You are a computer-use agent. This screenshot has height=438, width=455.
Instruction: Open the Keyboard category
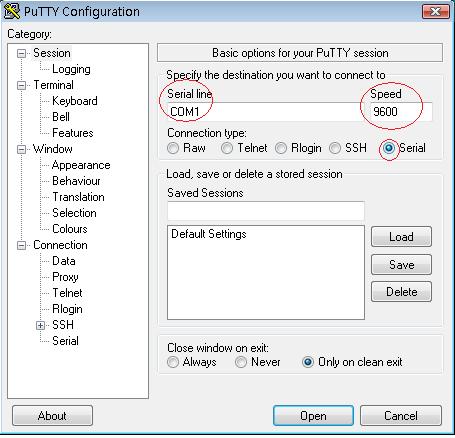75,101
